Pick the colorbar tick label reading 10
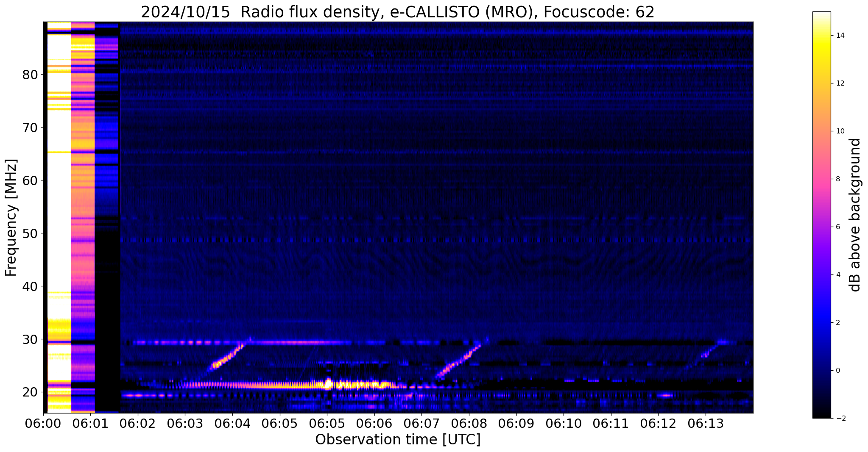 [x=840, y=131]
